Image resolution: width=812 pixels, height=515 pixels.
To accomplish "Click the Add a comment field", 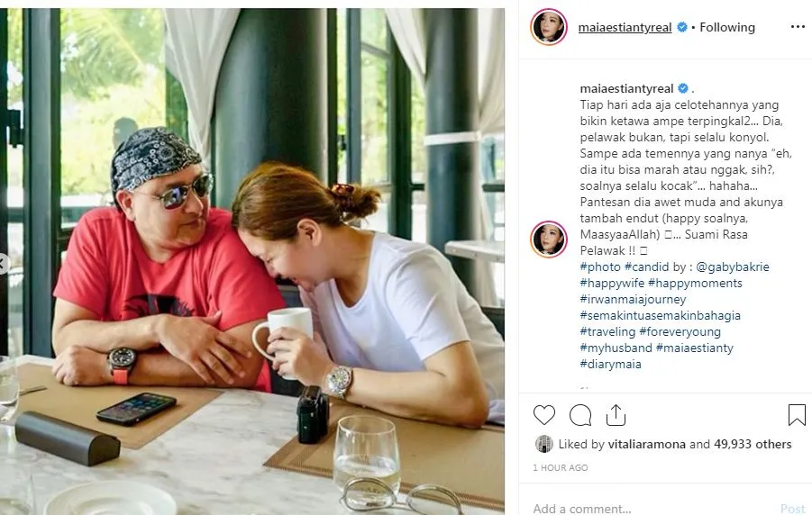I will coord(652,509).
